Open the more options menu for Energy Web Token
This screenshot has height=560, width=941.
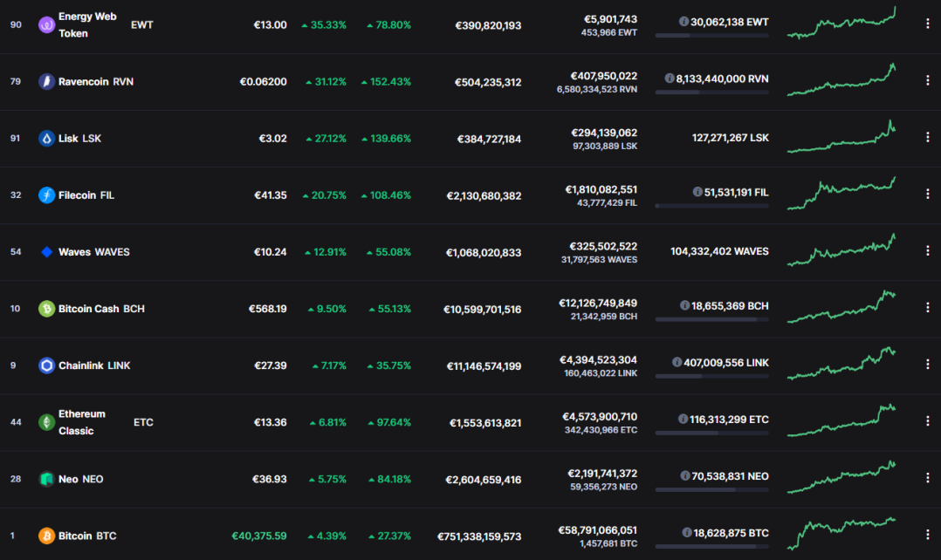click(x=928, y=24)
